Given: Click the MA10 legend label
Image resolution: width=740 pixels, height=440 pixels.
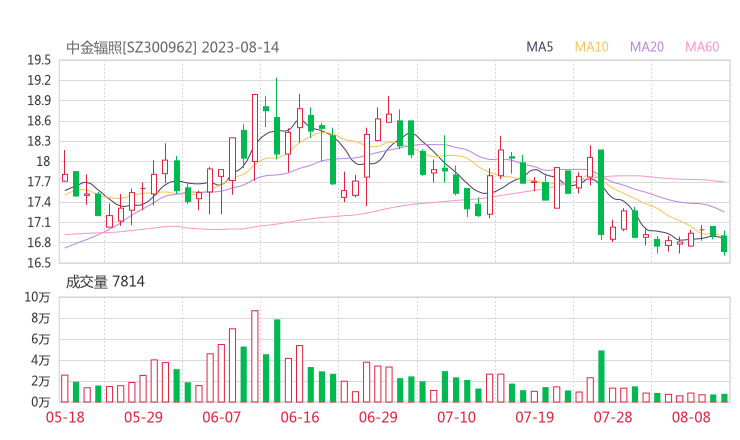Looking at the screenshot, I should pyautogui.click(x=591, y=47).
